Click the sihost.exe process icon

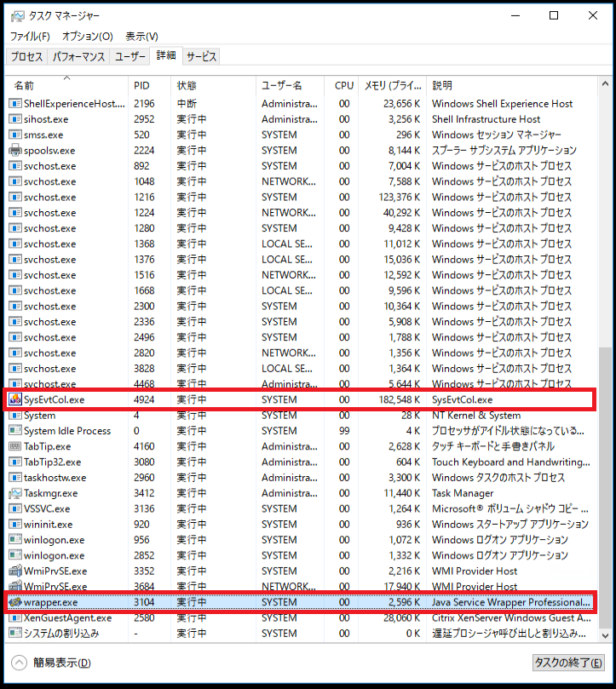point(15,119)
